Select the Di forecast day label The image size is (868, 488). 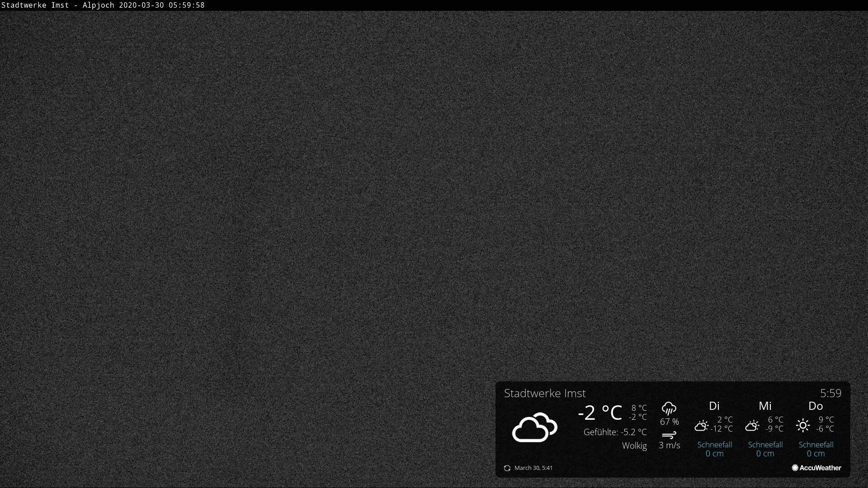[x=714, y=406]
